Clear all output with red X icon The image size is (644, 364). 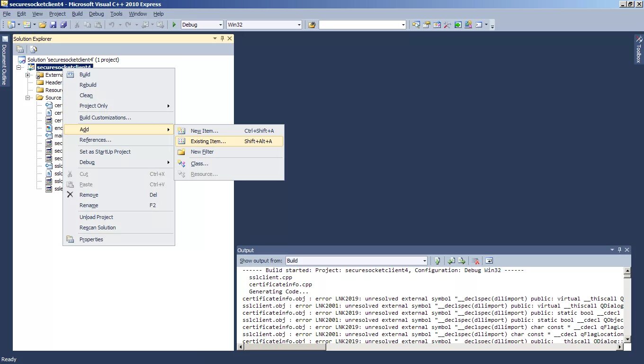[475, 261]
